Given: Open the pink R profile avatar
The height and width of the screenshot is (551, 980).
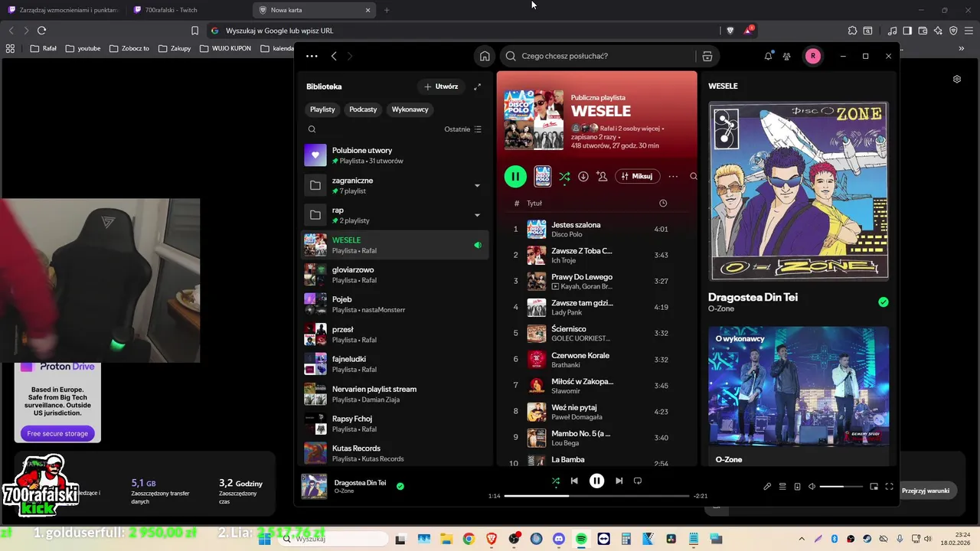Looking at the screenshot, I should pos(812,56).
